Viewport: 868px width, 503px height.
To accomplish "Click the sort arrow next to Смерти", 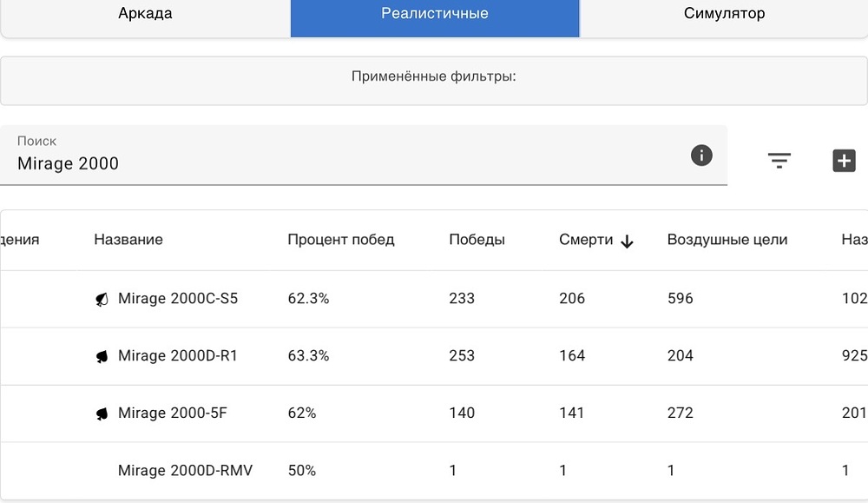I will (x=627, y=242).
